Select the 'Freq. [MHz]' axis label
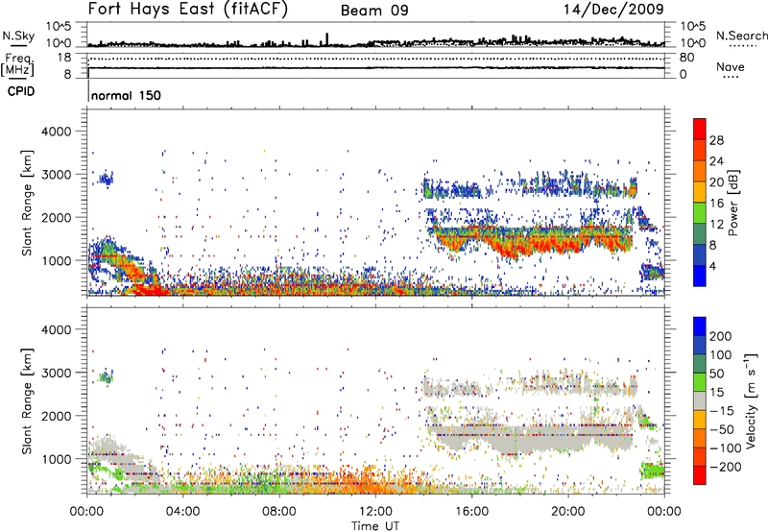 click(18, 64)
